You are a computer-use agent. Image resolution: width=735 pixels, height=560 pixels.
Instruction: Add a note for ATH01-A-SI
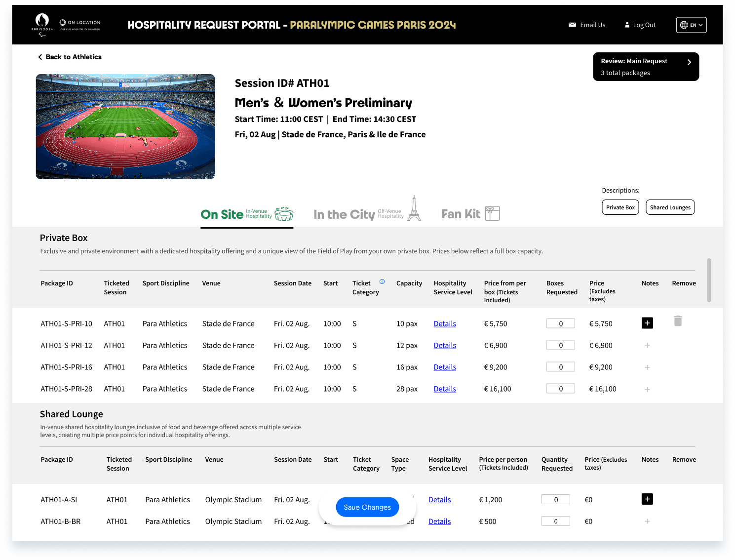point(647,499)
